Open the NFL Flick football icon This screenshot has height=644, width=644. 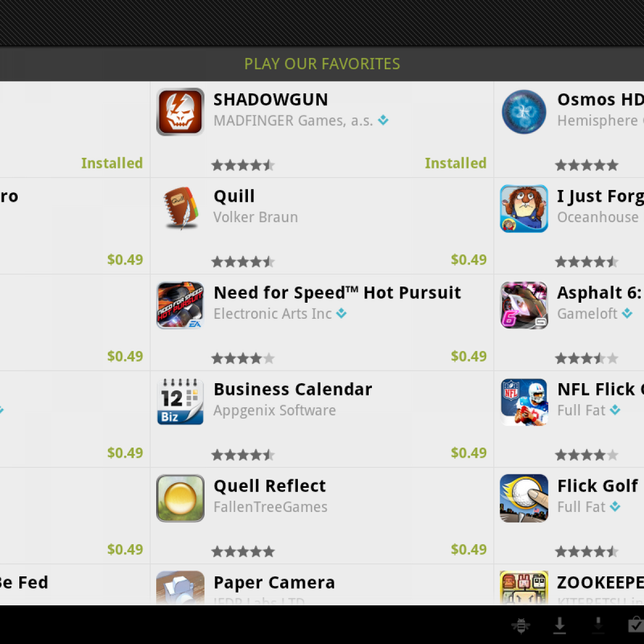[524, 401]
